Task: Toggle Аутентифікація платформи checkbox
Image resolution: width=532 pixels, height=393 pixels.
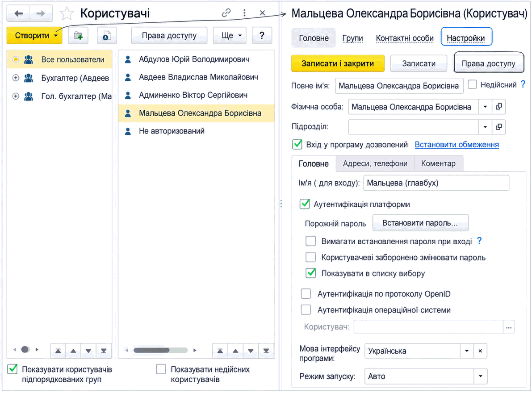Action: [305, 204]
